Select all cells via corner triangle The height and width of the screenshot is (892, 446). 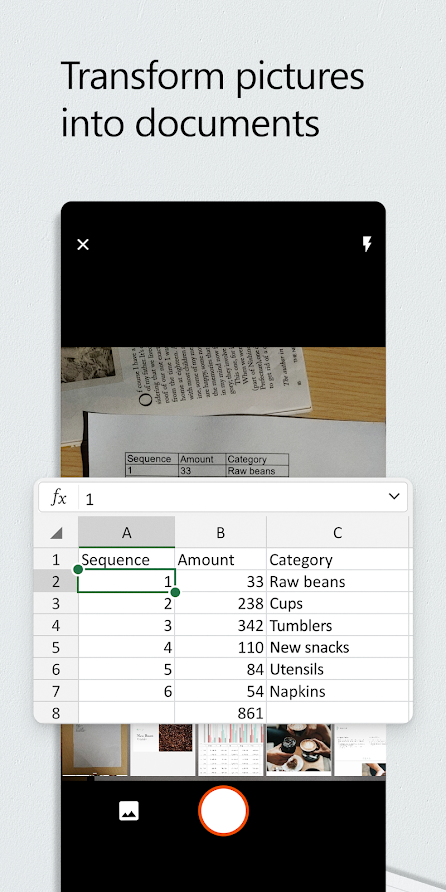pos(56,533)
